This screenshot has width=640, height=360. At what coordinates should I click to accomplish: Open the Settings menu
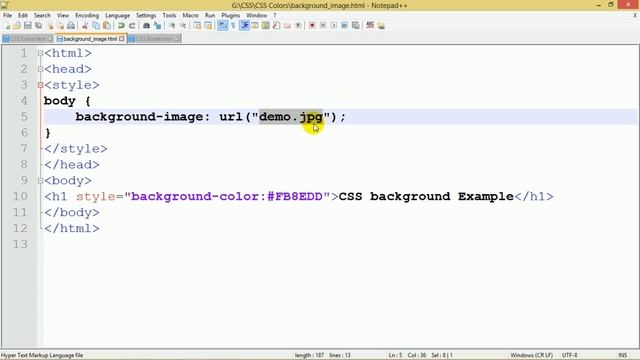[146, 16]
